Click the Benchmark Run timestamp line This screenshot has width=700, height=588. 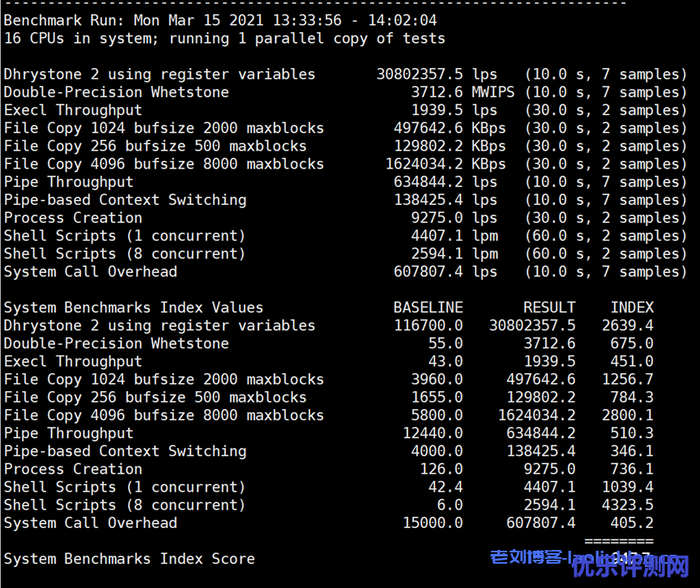click(x=220, y=20)
